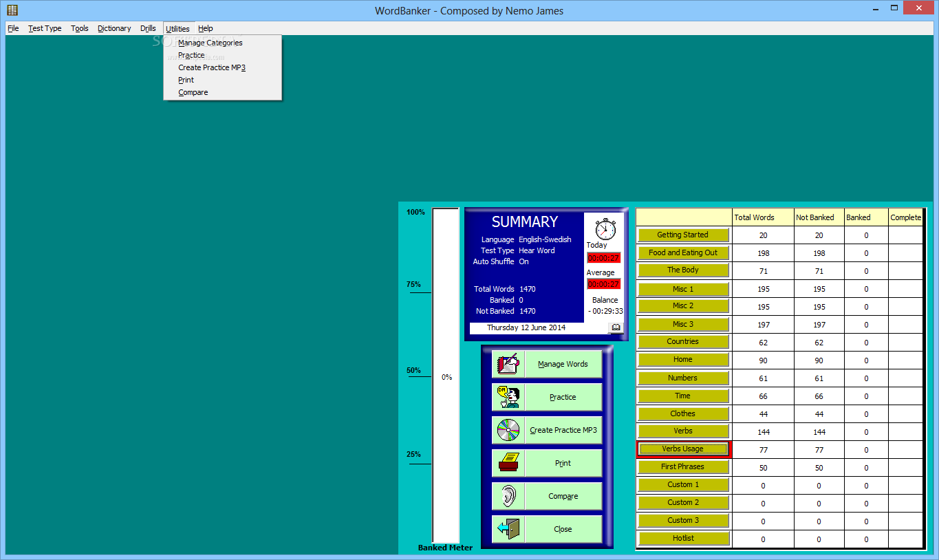Select the highlighted Verbs Usage category button
Screen dimensions: 939x560
tap(683, 449)
